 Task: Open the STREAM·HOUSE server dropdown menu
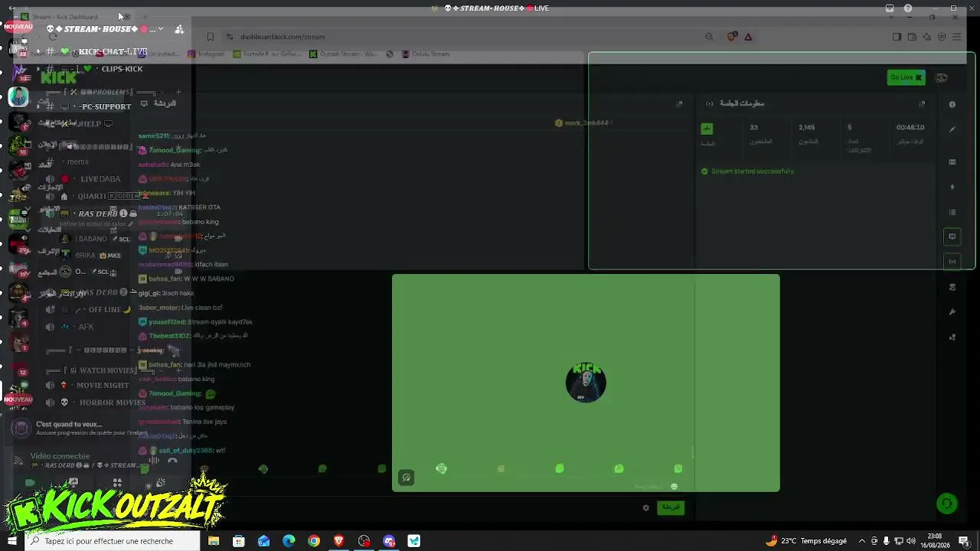coord(161,29)
